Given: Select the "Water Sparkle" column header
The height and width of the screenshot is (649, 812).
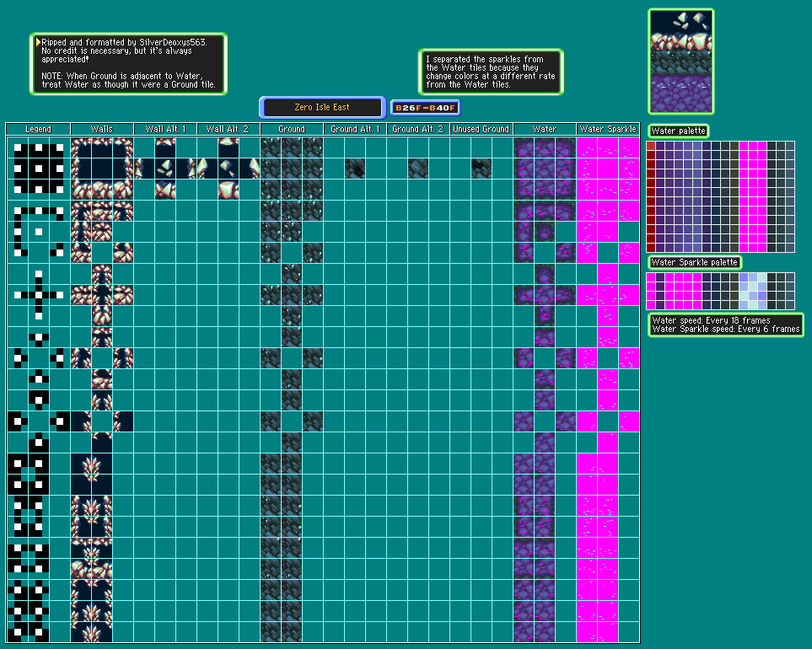Looking at the screenshot, I should [x=608, y=129].
